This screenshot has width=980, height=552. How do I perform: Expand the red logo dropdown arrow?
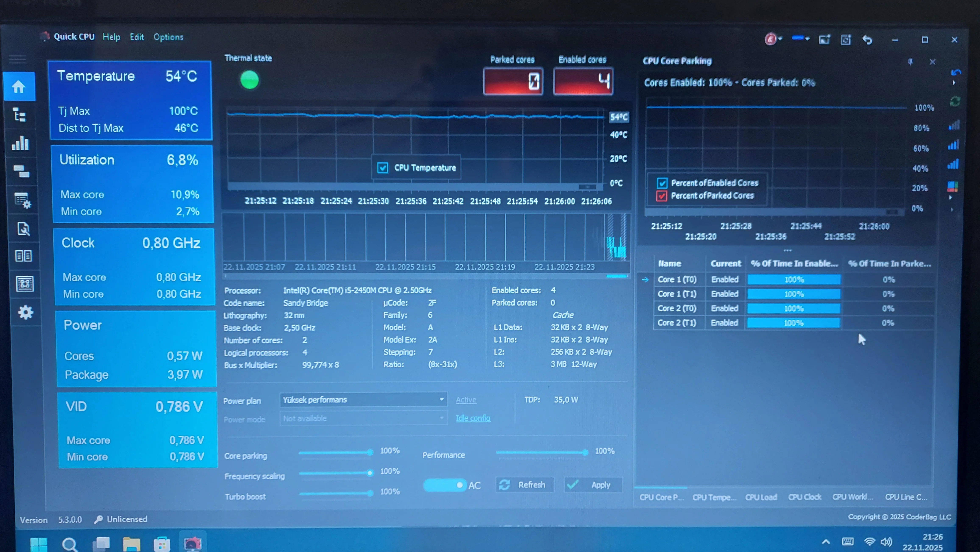[x=780, y=39]
